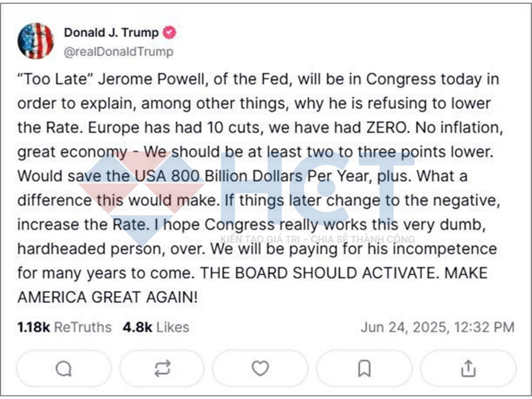Click the Jun 24, 2025, 12:32 PM timestamp

[437, 327]
